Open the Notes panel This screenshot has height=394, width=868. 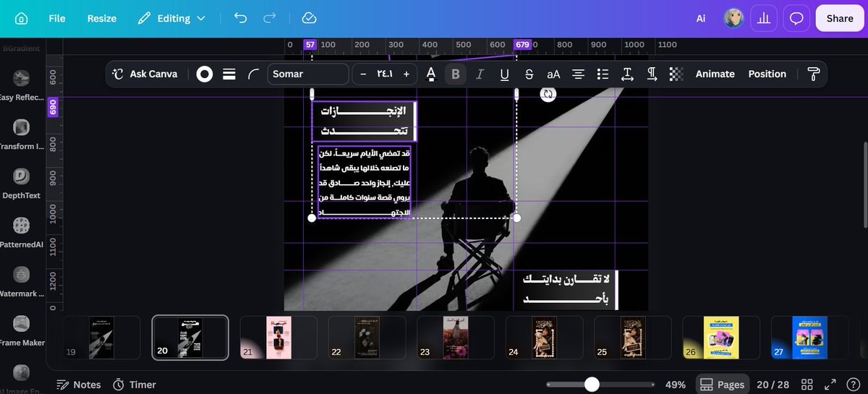[78, 385]
